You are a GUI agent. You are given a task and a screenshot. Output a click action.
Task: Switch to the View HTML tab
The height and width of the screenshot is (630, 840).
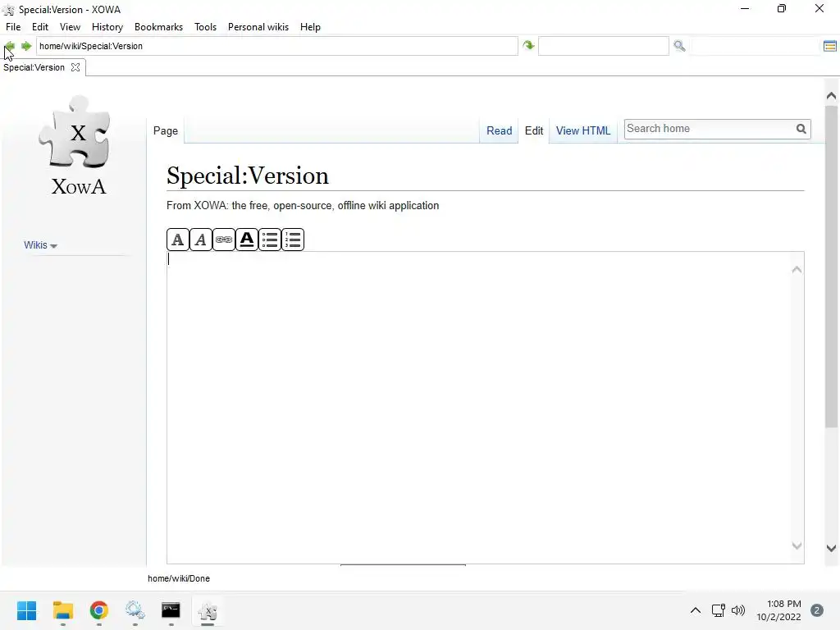click(583, 130)
